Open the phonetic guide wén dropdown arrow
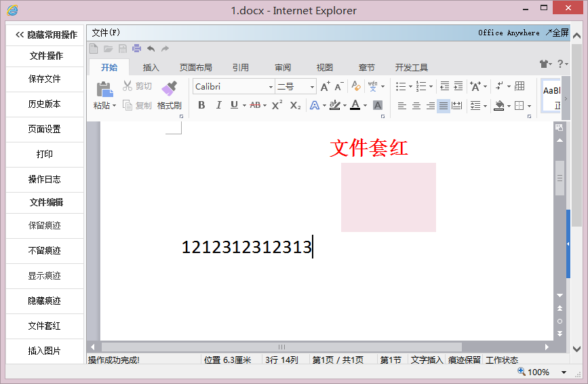 click(383, 87)
